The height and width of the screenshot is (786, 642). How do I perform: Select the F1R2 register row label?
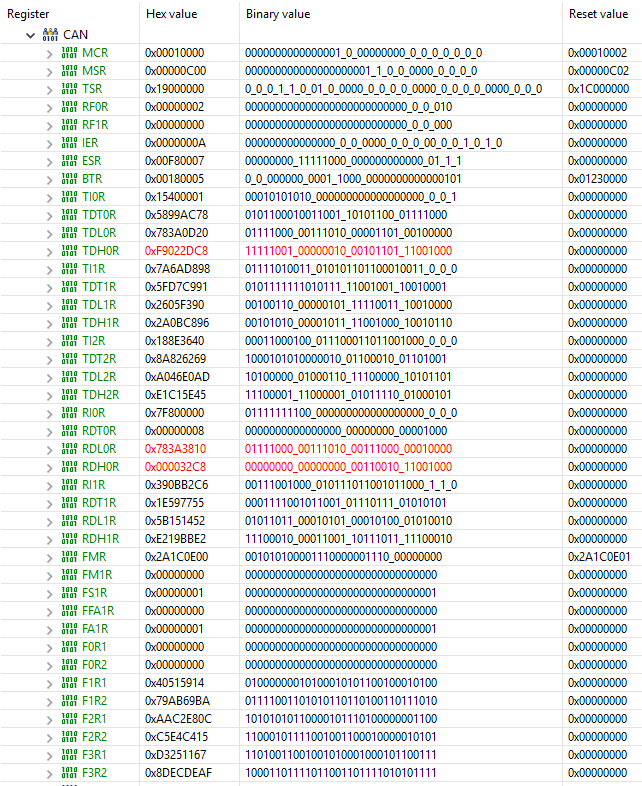pos(95,701)
